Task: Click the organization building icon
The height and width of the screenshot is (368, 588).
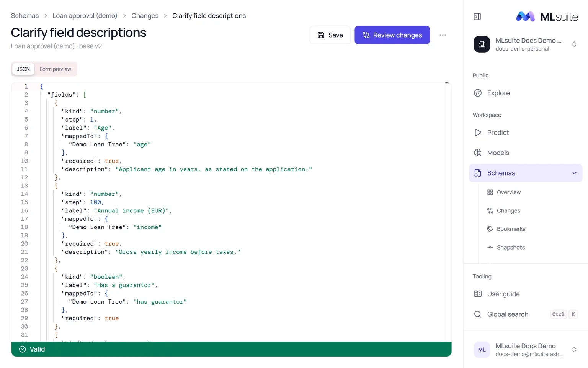Action: point(482,44)
